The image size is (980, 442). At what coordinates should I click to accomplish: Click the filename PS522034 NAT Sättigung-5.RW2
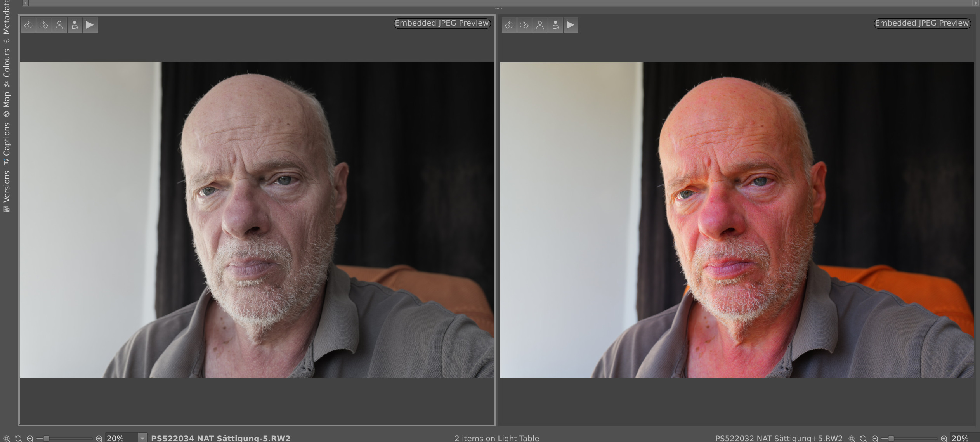[220, 438]
